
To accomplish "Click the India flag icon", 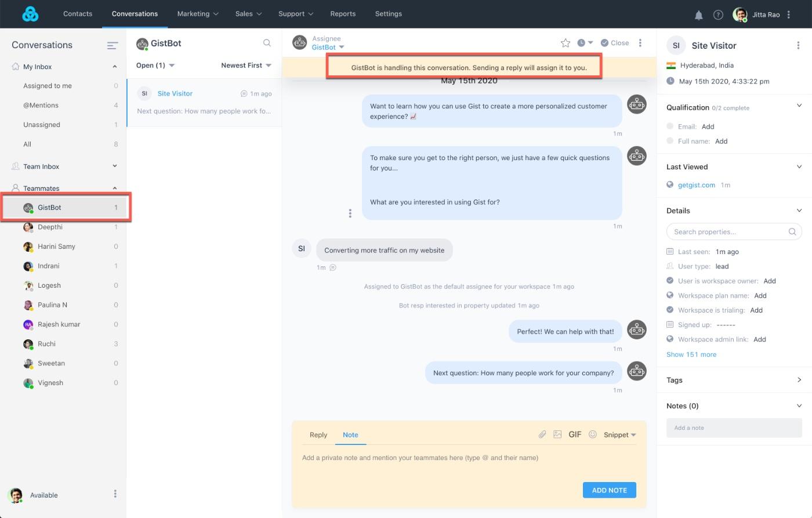I will tap(671, 66).
